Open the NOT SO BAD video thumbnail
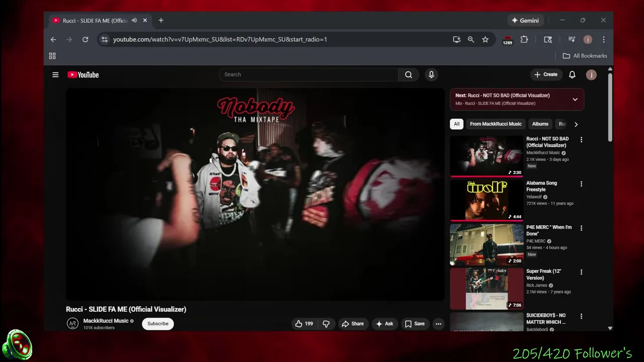 click(x=487, y=156)
